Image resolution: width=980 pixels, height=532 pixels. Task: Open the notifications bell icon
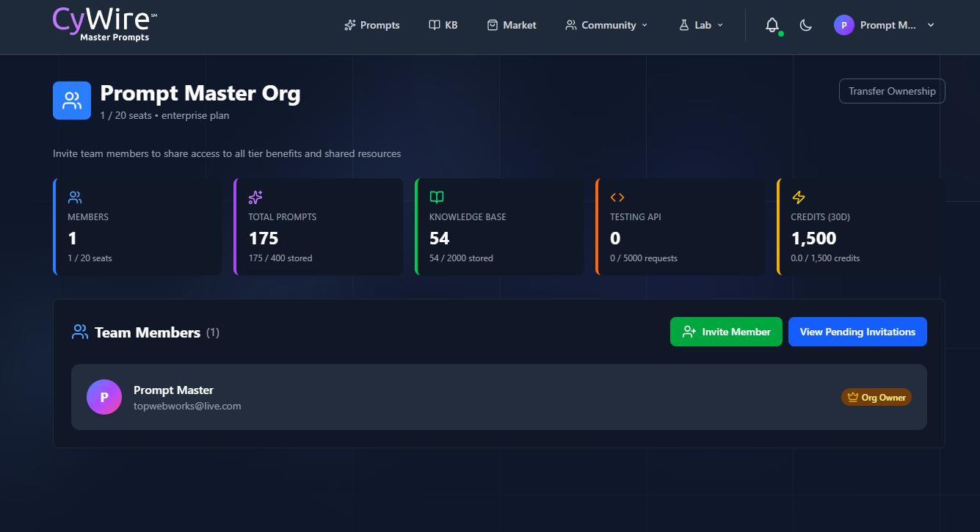tap(772, 25)
